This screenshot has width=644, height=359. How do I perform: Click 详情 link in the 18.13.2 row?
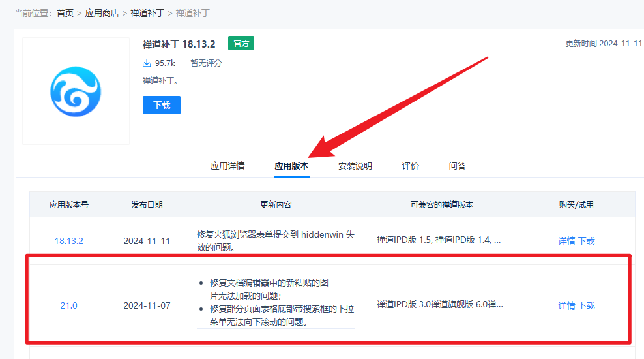(566, 241)
